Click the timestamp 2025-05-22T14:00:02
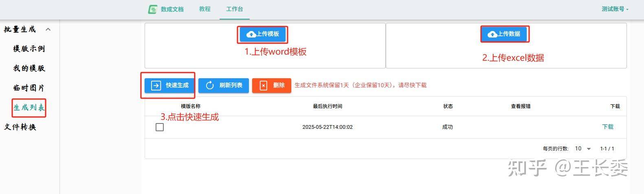644x194 pixels. pos(327,127)
